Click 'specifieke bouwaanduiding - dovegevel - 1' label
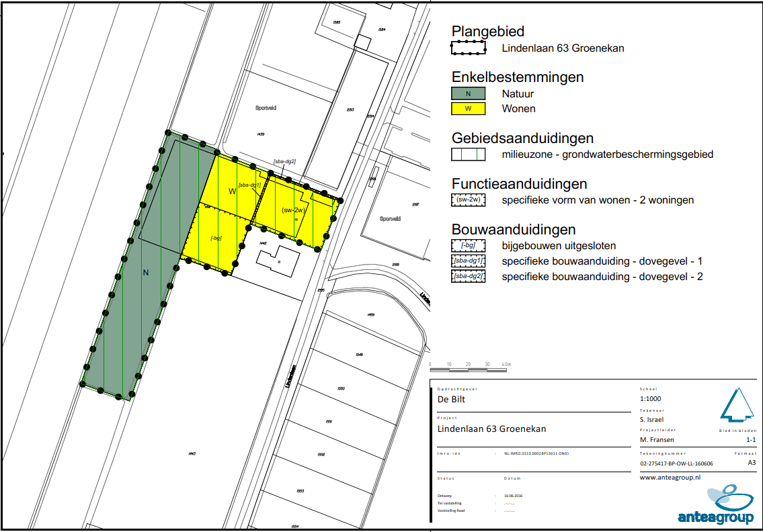763x532 pixels. (x=602, y=261)
